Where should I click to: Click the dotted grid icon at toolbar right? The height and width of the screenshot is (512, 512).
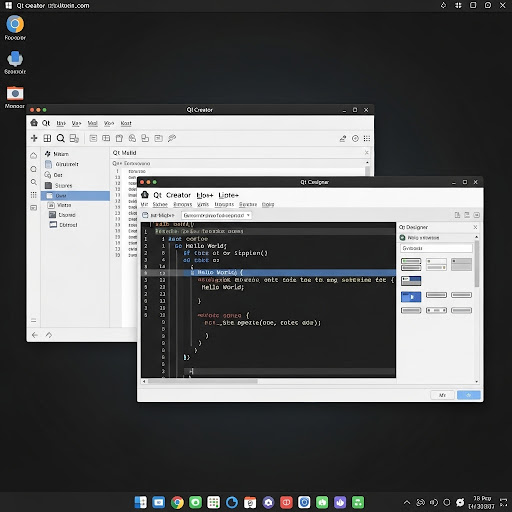[x=367, y=138]
